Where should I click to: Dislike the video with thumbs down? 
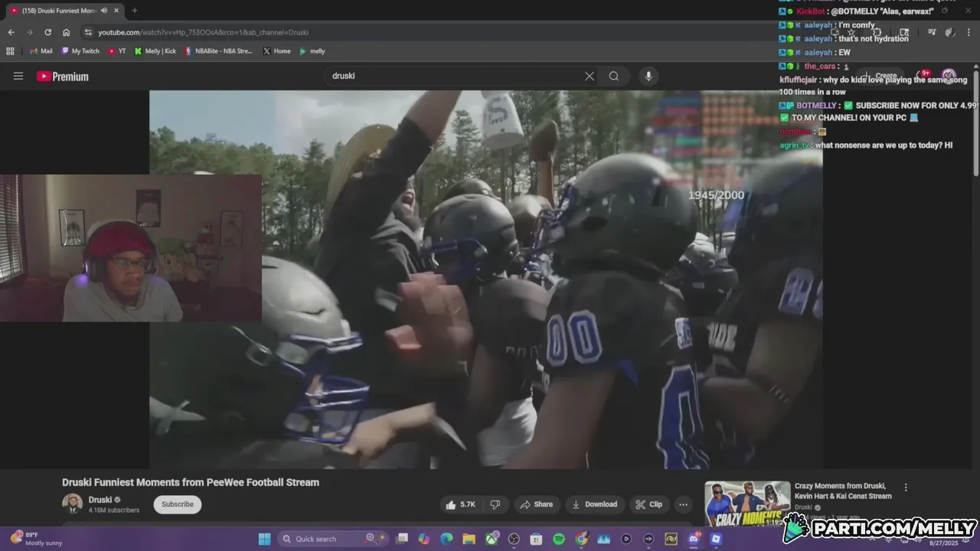click(x=495, y=504)
